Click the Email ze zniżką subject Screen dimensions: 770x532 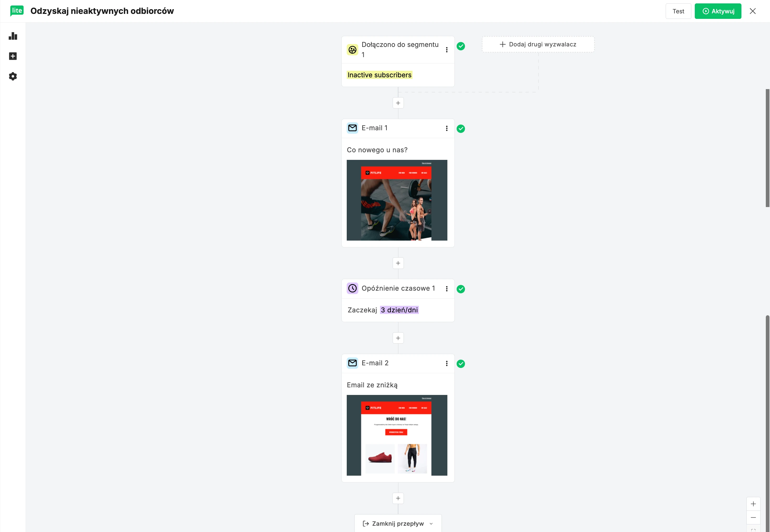pyautogui.click(x=372, y=385)
